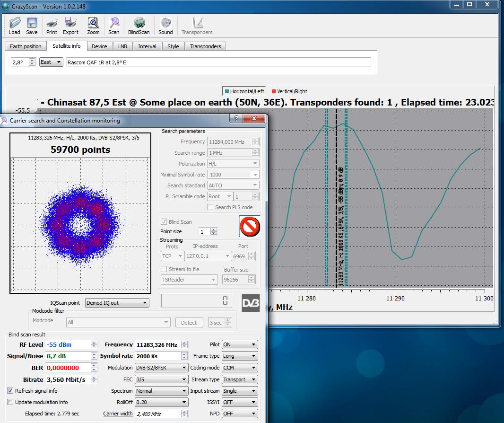Click the constellation diagram plot
This screenshot has width=504, height=423.
pos(80,225)
